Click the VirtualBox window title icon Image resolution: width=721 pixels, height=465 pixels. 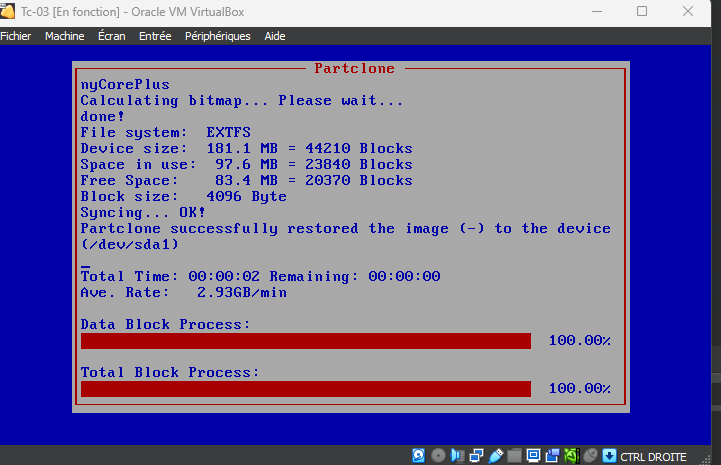[x=7, y=11]
